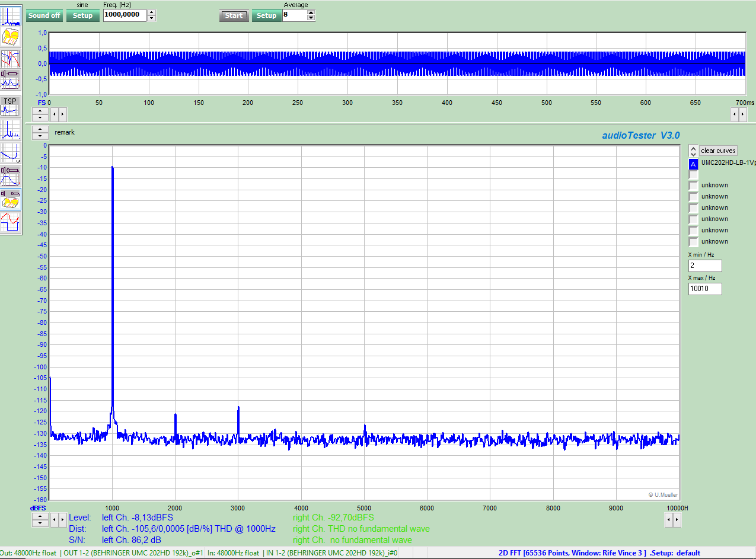
Task: Nudge the vertical scale stepper beside remark
Action: 40,133
